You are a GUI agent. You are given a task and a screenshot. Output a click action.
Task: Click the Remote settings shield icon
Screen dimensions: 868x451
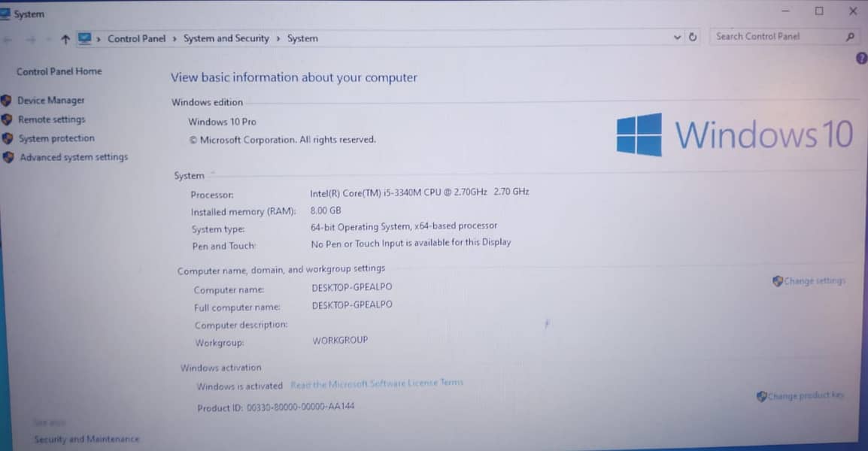(x=8, y=120)
